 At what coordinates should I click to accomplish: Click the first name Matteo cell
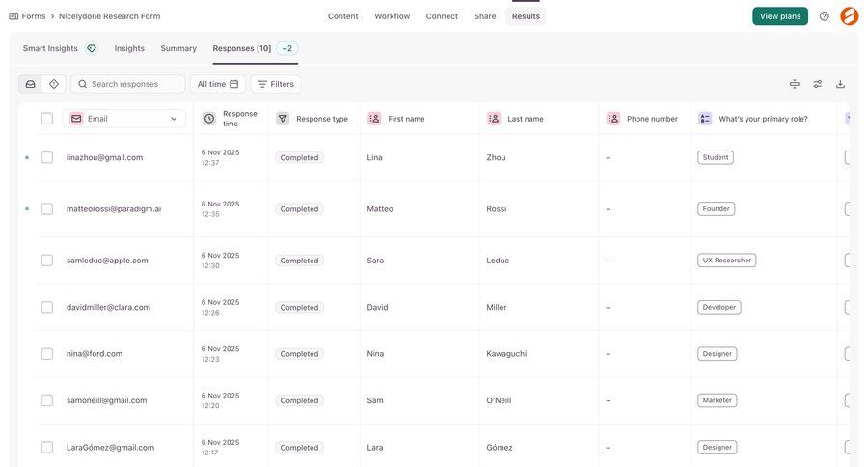[x=380, y=208]
